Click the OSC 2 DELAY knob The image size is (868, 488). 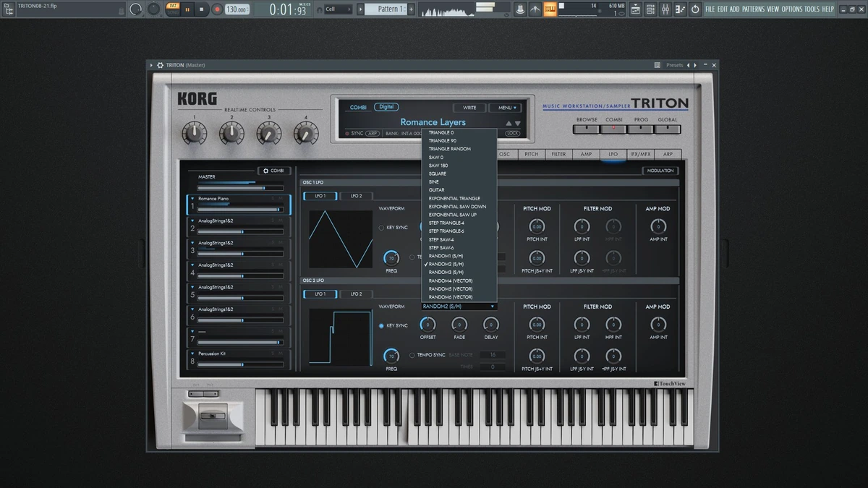(x=491, y=325)
